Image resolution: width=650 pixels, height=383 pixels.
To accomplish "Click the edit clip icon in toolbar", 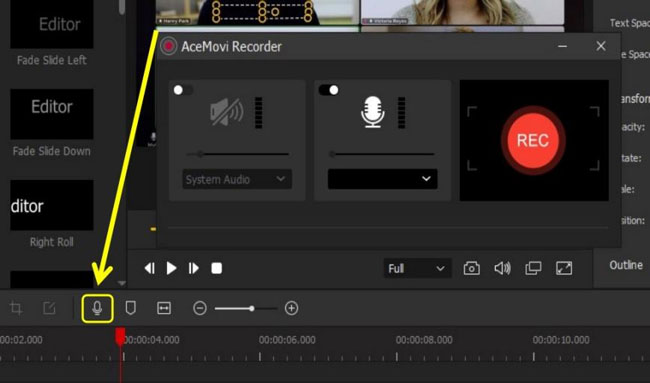I will click(49, 308).
